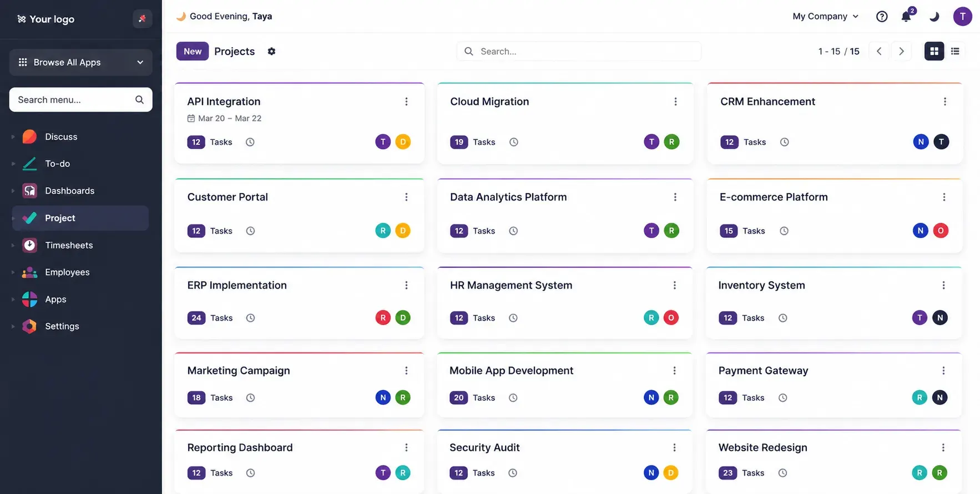Click clock icon on Cloud Migration card

coord(514,142)
